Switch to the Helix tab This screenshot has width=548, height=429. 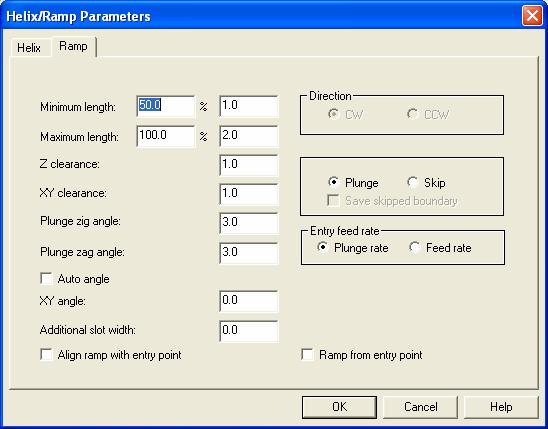pos(29,48)
